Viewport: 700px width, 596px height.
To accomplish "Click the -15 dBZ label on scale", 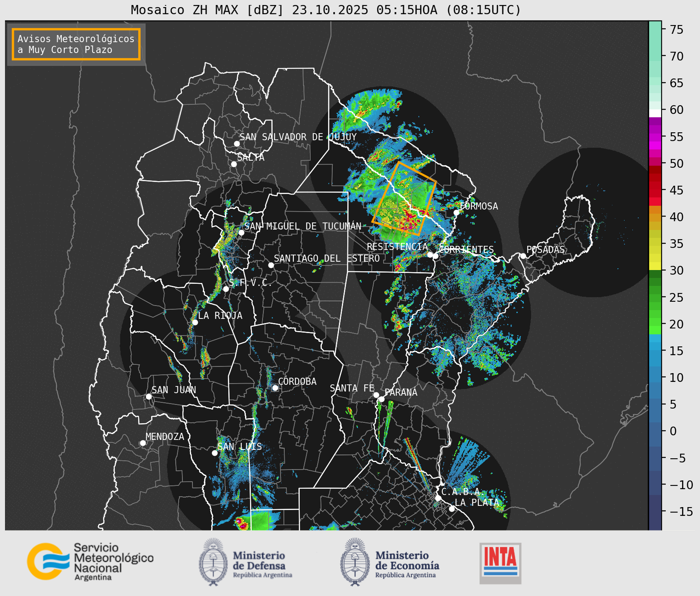I will click(682, 511).
